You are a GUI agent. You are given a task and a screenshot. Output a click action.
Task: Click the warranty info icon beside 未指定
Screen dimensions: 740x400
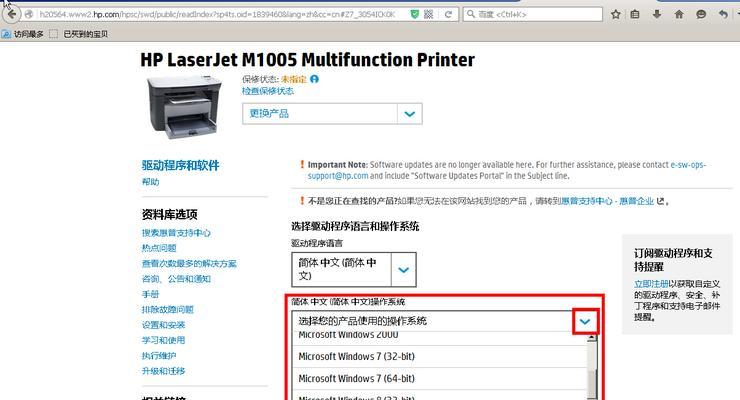coord(314,79)
